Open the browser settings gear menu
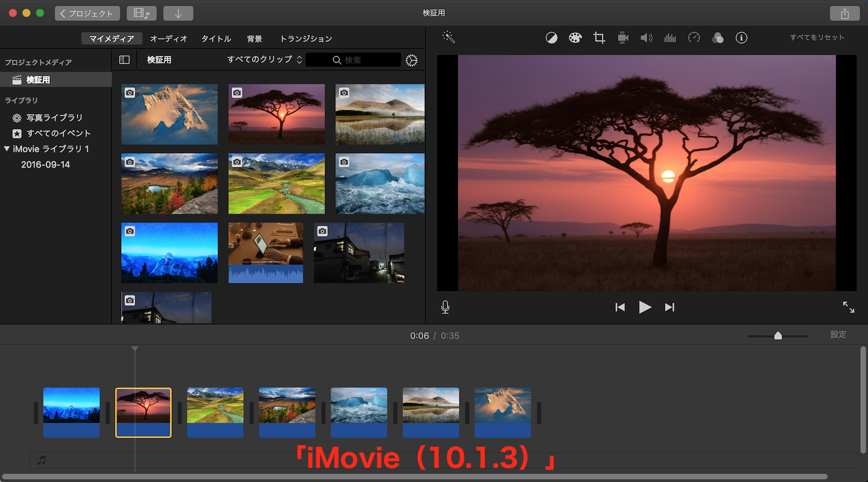 point(412,60)
